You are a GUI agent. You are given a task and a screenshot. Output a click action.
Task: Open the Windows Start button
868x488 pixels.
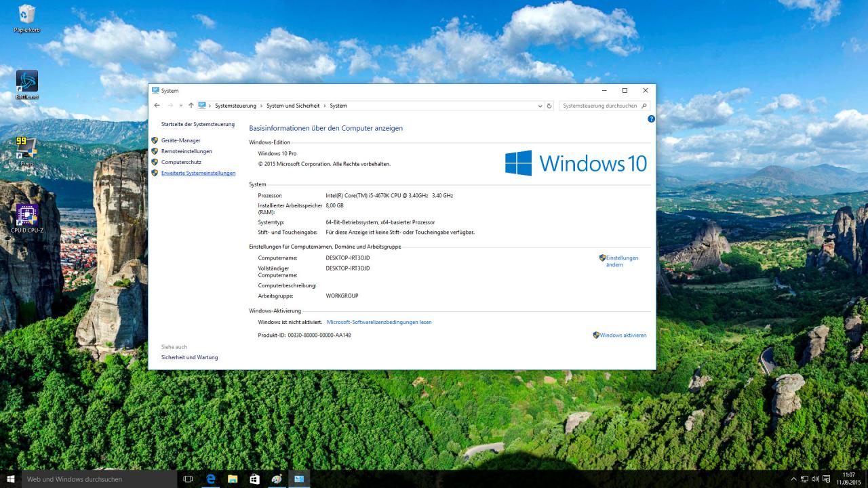11,479
